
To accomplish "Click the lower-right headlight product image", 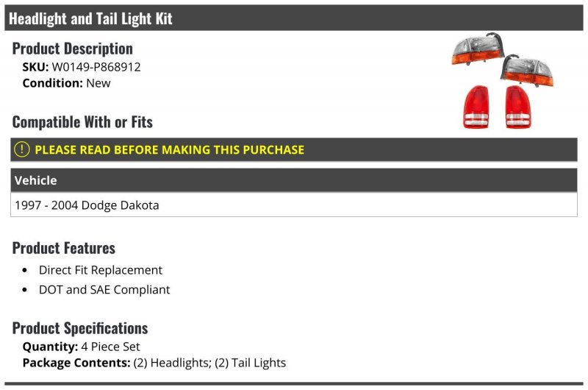I will click(527, 71).
